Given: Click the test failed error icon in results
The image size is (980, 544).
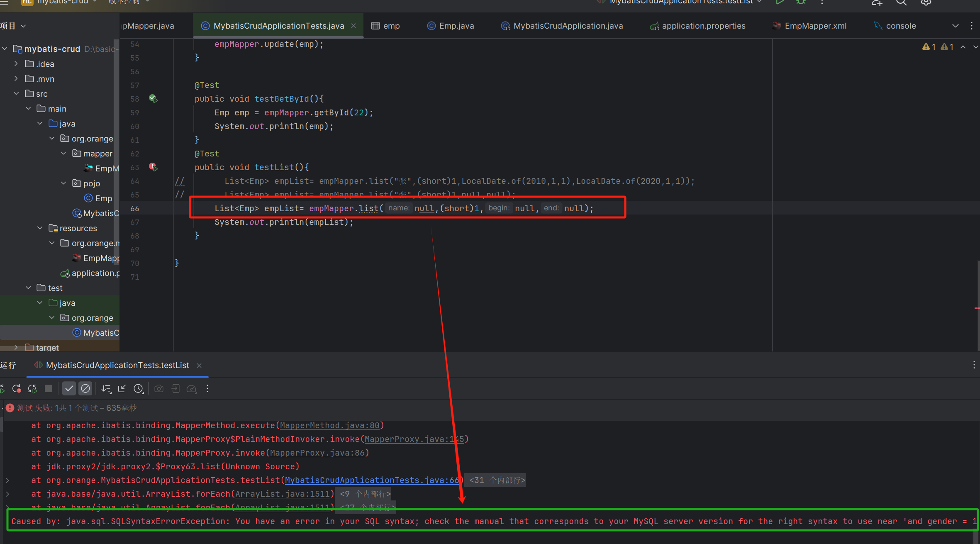Looking at the screenshot, I should pos(10,408).
